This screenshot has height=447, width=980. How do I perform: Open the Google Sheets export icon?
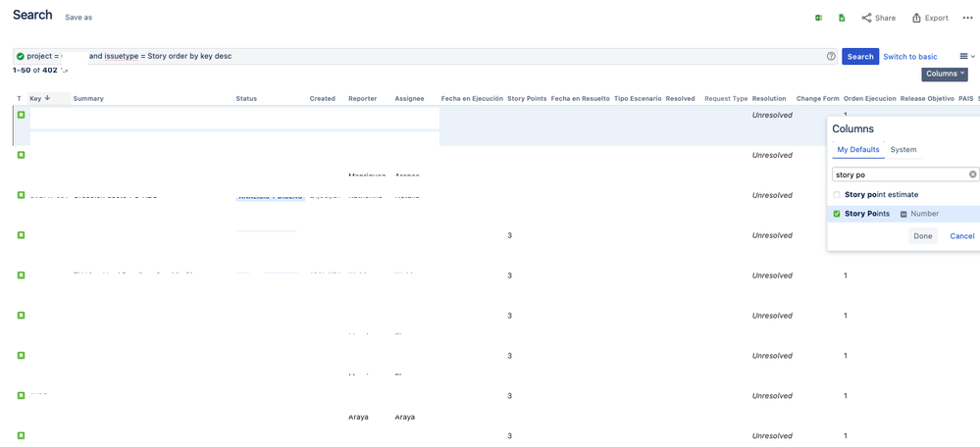click(842, 18)
